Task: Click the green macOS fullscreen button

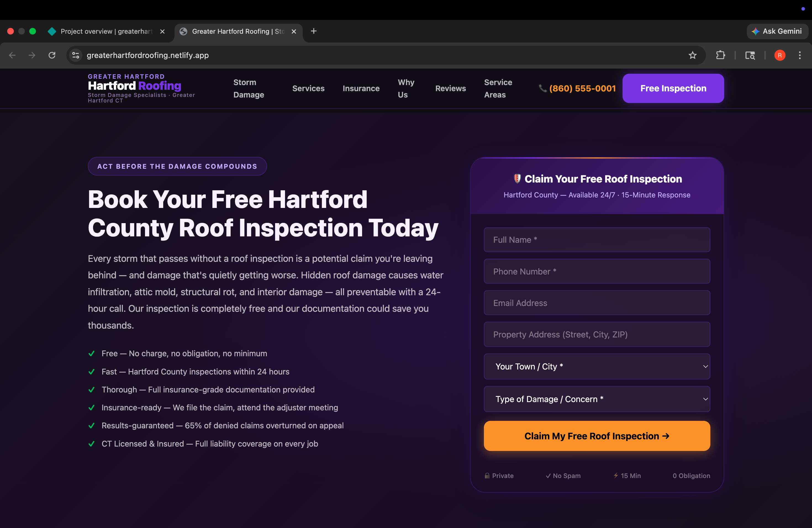Action: pos(32,31)
